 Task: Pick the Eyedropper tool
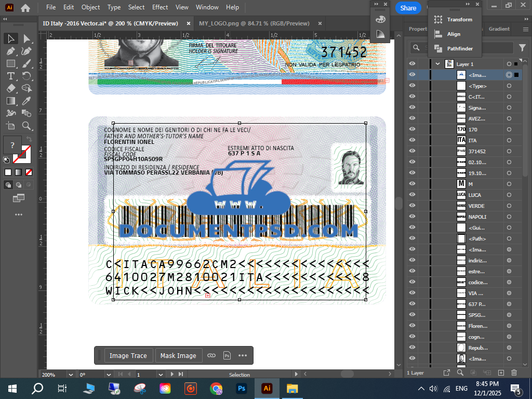(x=26, y=101)
